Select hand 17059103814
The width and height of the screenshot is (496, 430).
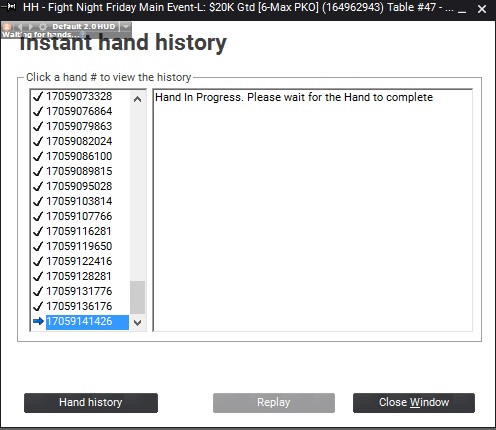79,201
